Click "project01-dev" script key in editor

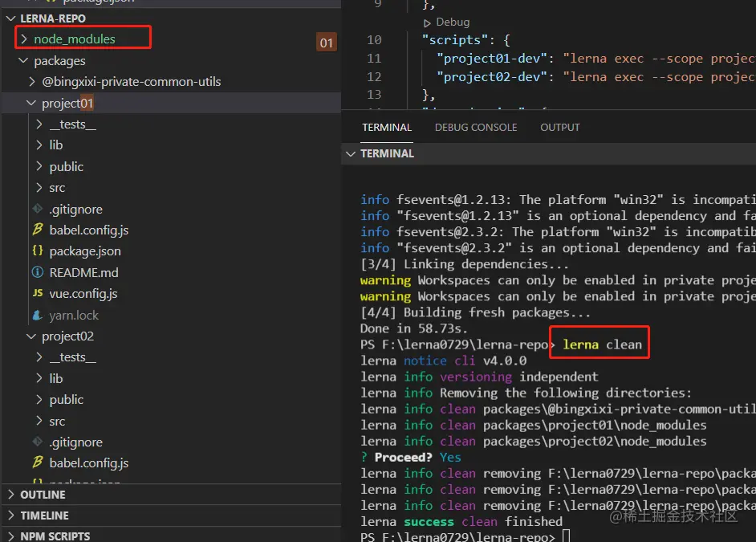click(x=491, y=59)
